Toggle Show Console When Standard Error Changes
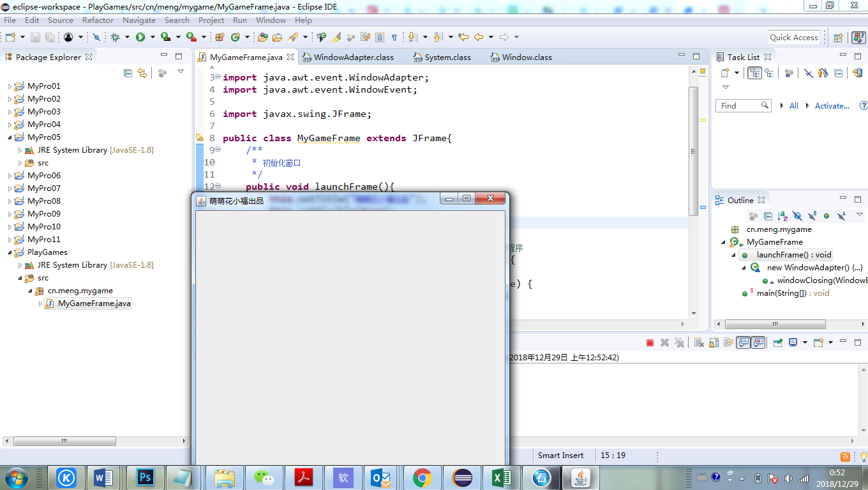The width and height of the screenshot is (868, 490). click(758, 342)
